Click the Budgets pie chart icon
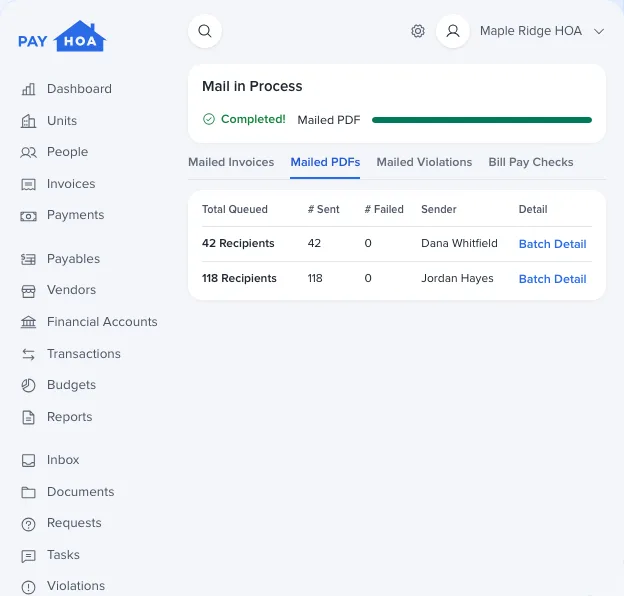Screen dimensions: 624x596 28,386
